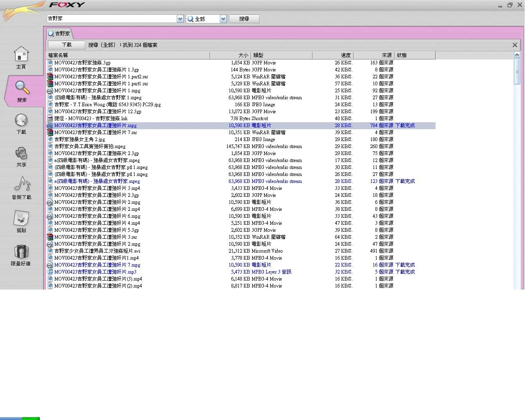Click the audio file icon in the 5,473 KB row
The width and height of the screenshot is (525, 420).
tap(50, 272)
